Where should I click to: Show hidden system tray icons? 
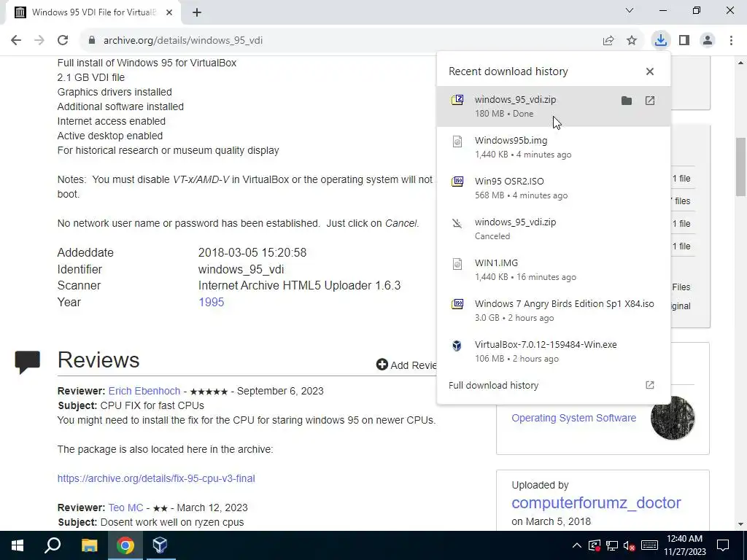(x=576, y=545)
